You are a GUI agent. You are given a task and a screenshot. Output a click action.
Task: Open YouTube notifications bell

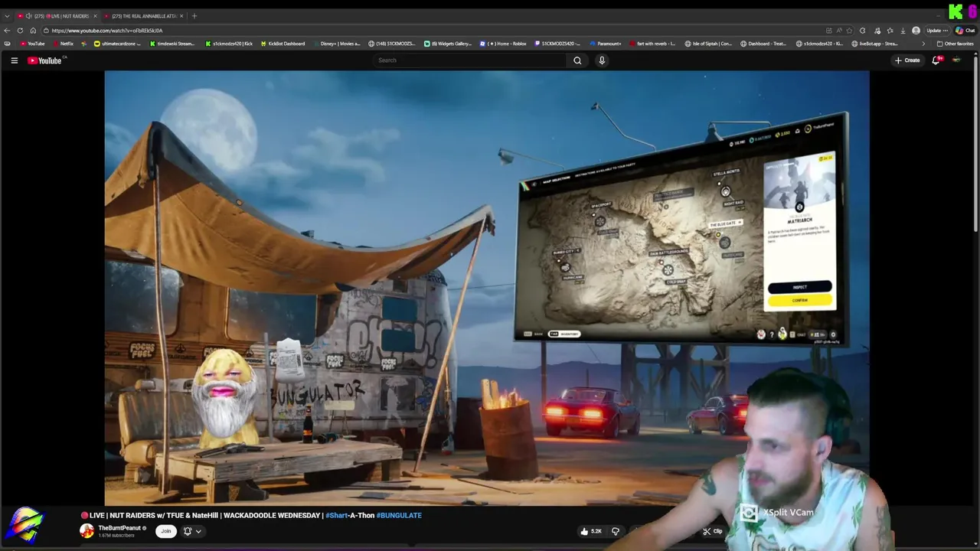point(936,60)
